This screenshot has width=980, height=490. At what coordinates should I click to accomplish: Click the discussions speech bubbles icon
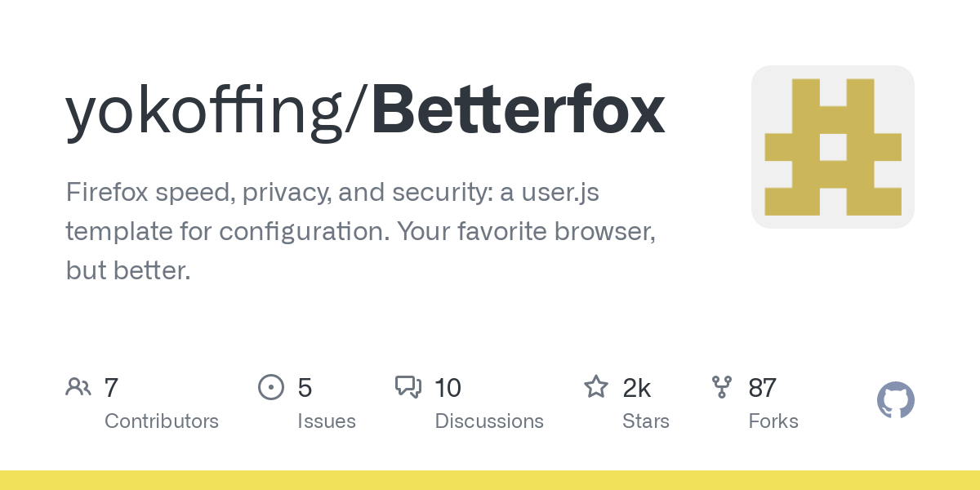tap(408, 387)
